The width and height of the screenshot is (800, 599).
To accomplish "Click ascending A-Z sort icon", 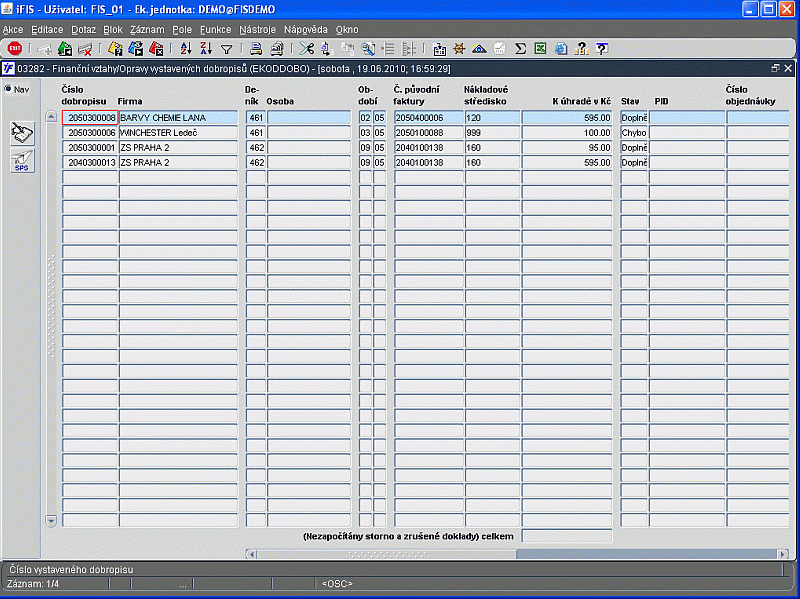I will [185, 48].
